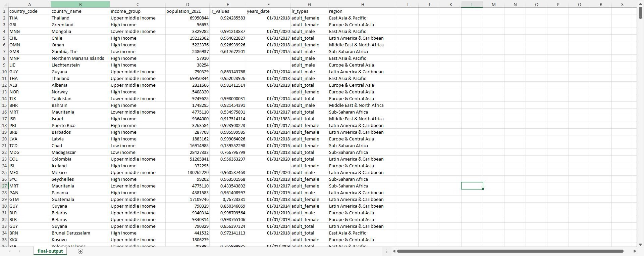The height and width of the screenshot is (256, 644).
Task: Select Sub-Saharan Africa in Seychelles row
Action: point(363,179)
